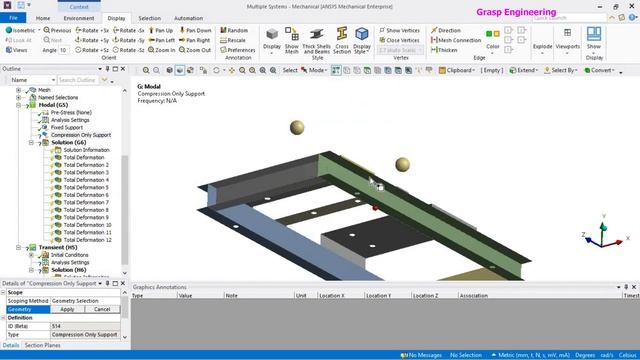Viewport: 640px width, 360px height.
Task: Toggle Show Vertices
Action: click(400, 30)
